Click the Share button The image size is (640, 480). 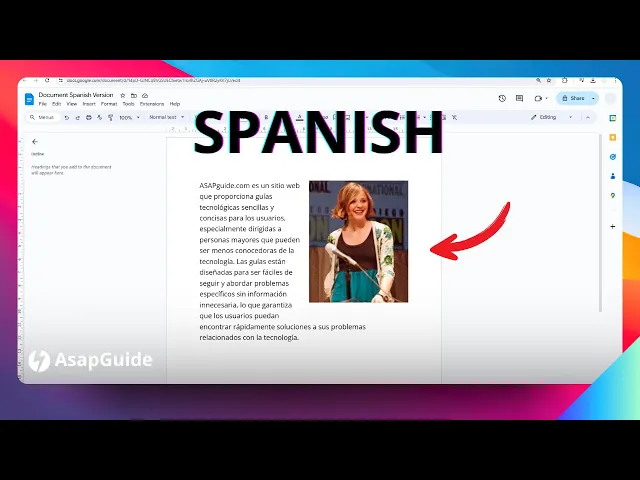[573, 98]
